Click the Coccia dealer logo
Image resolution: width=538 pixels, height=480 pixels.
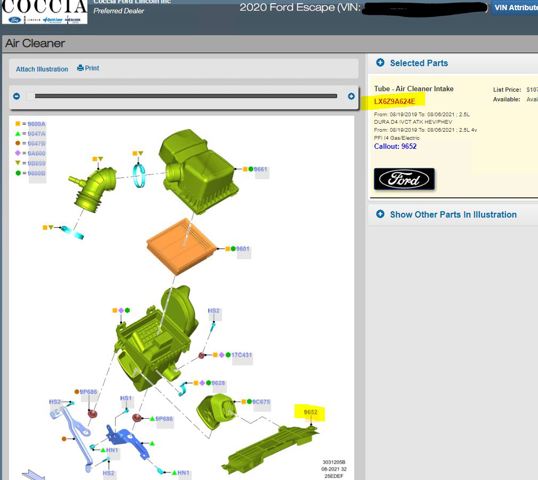click(44, 11)
